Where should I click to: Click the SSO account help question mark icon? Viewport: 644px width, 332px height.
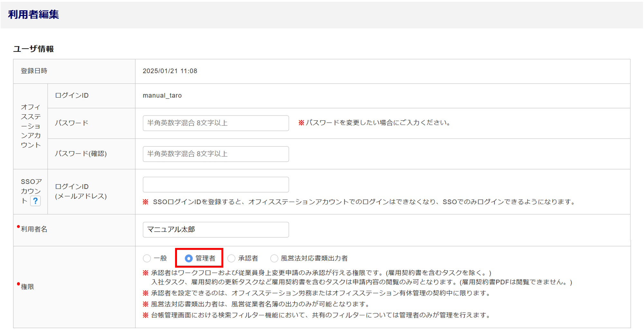[35, 201]
